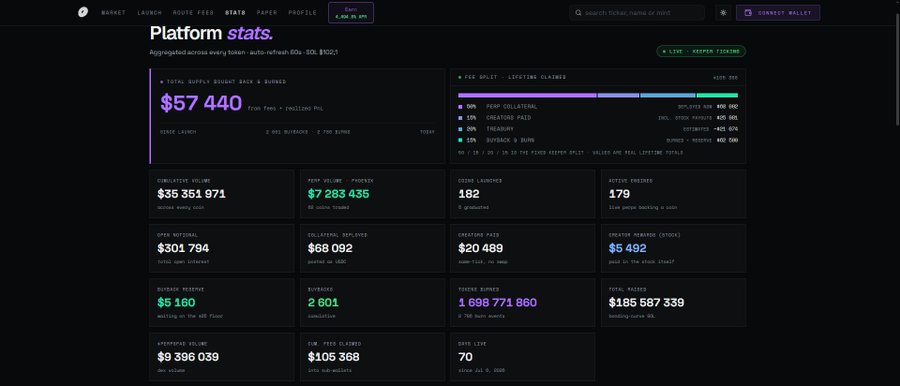Click the Tokens Burned 1 698 771 860 value
Screen dimensions: 900x386
pyautogui.click(x=497, y=302)
